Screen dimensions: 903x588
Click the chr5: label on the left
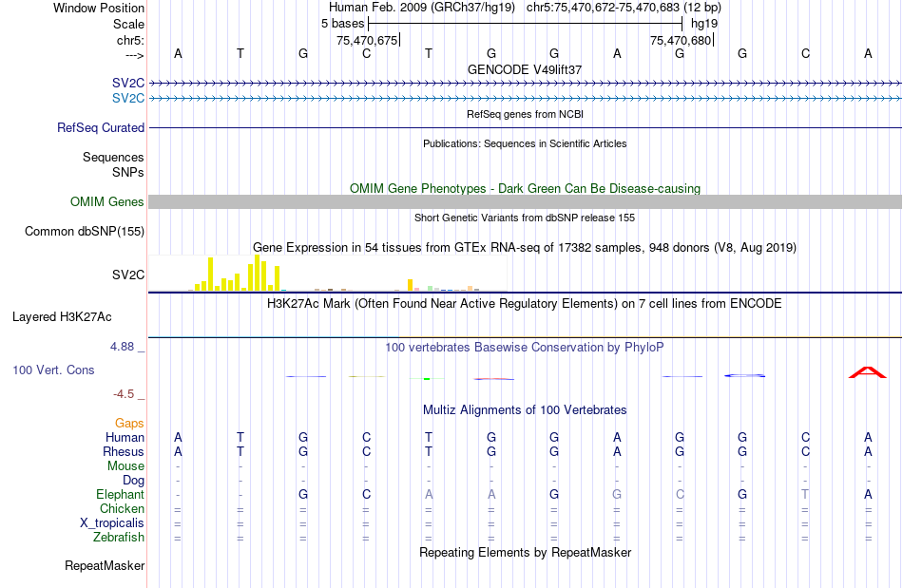130,40
